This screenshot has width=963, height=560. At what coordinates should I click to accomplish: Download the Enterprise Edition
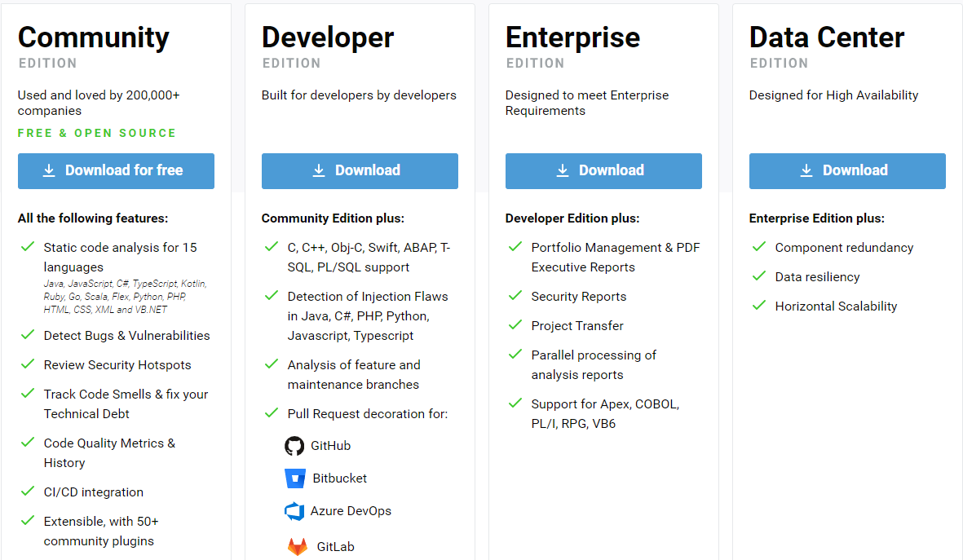click(603, 170)
